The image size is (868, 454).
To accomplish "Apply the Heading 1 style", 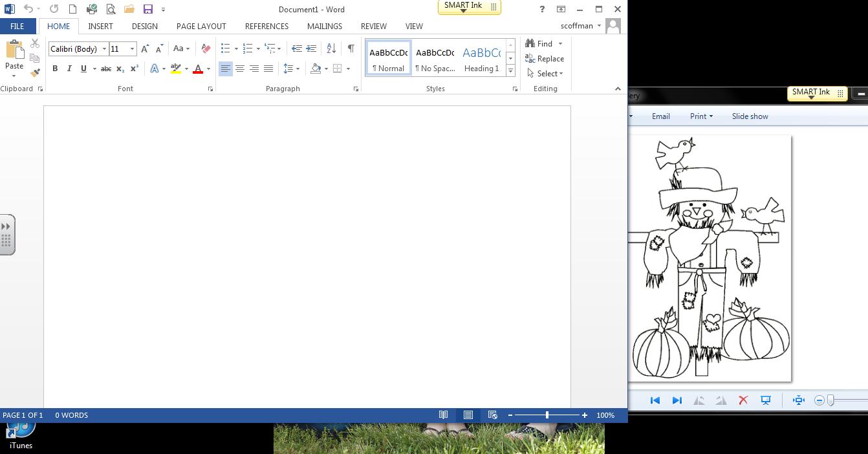I will pyautogui.click(x=481, y=58).
